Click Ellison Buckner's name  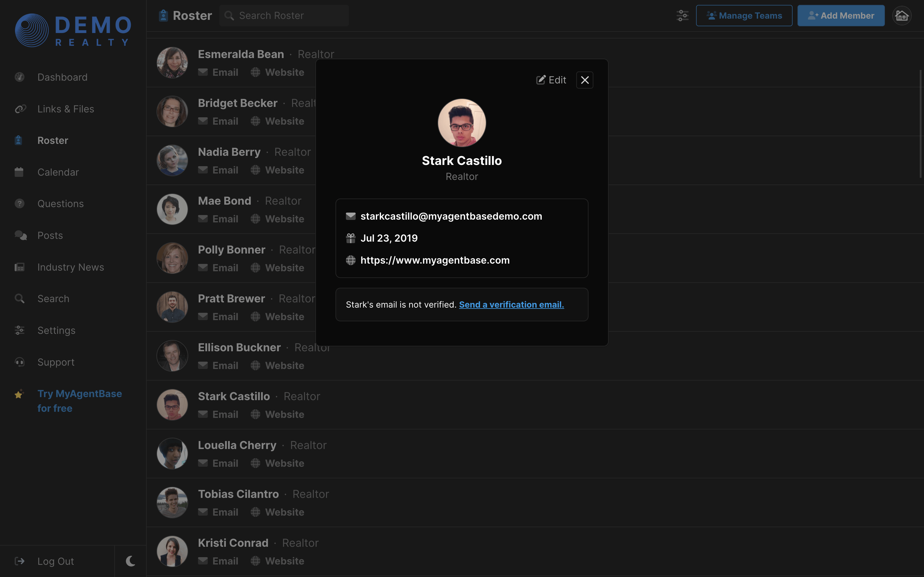tap(239, 347)
